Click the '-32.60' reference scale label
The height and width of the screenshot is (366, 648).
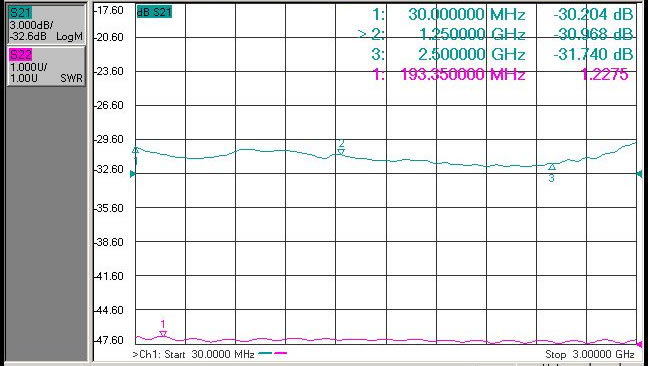coord(110,169)
